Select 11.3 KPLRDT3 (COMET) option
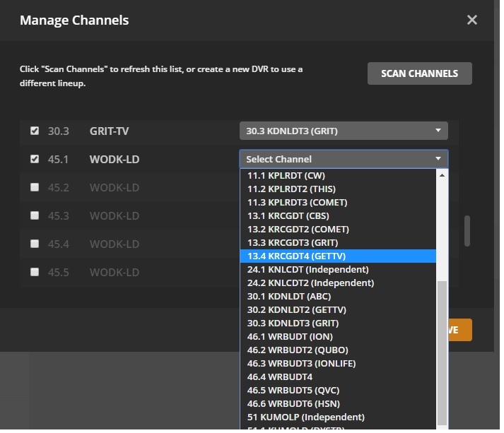The height and width of the screenshot is (433, 504). [338, 202]
